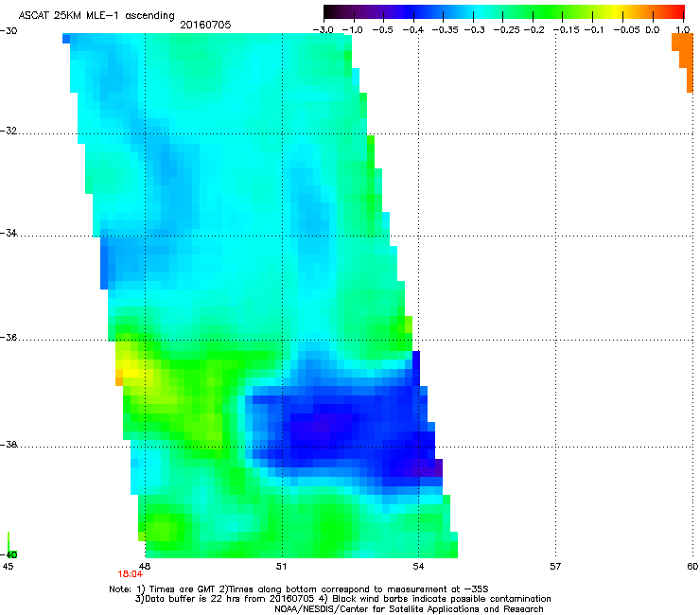Click the colorbar label -0.15
The height and width of the screenshot is (615, 700).
click(567, 30)
